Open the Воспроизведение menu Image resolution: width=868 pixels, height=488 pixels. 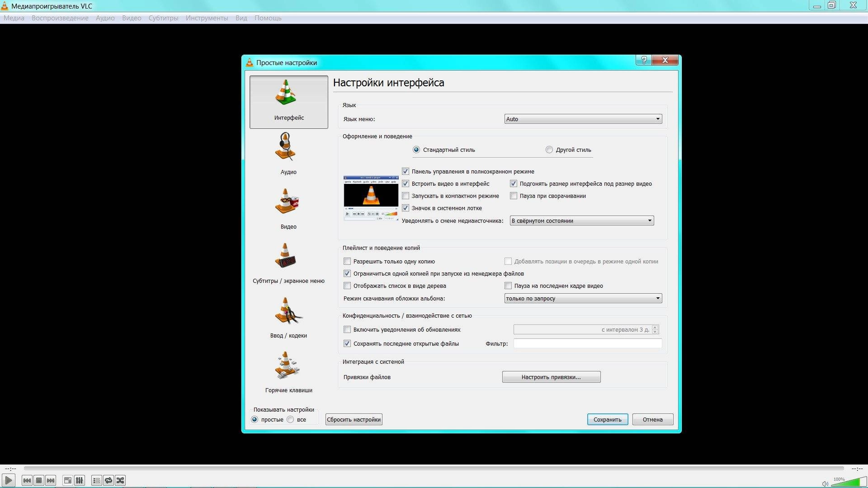[x=60, y=18]
